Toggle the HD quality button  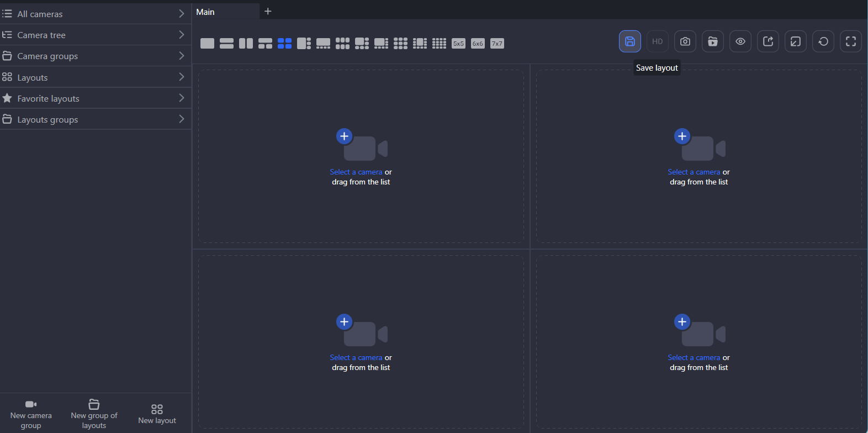pyautogui.click(x=657, y=41)
